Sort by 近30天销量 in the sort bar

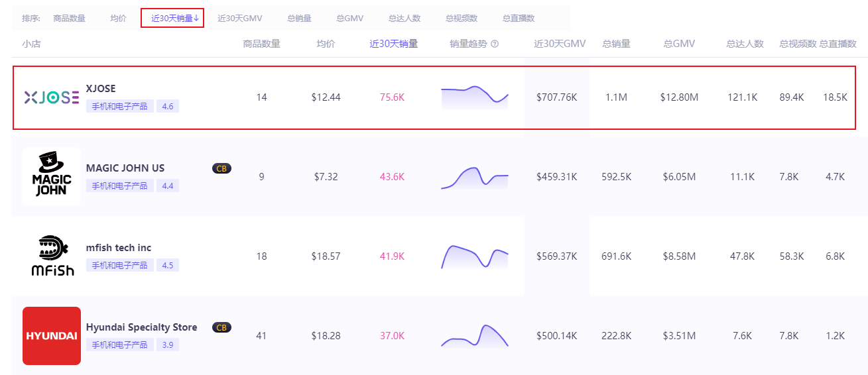pos(172,19)
